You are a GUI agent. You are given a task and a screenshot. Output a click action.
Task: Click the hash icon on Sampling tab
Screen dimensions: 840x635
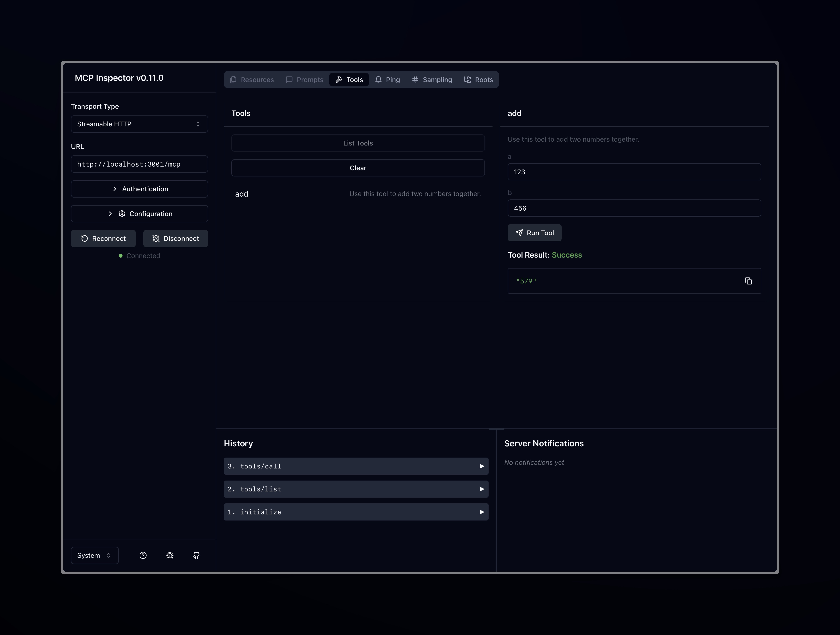click(x=415, y=80)
